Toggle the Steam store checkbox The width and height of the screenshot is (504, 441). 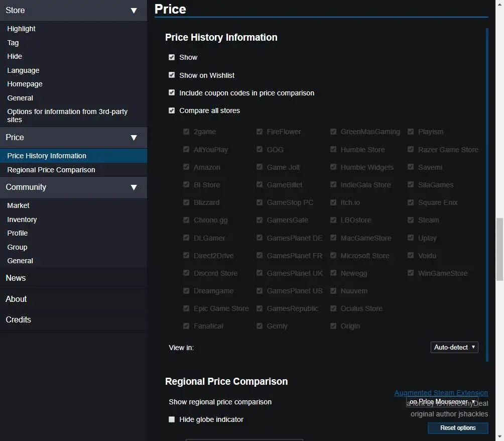[411, 220]
